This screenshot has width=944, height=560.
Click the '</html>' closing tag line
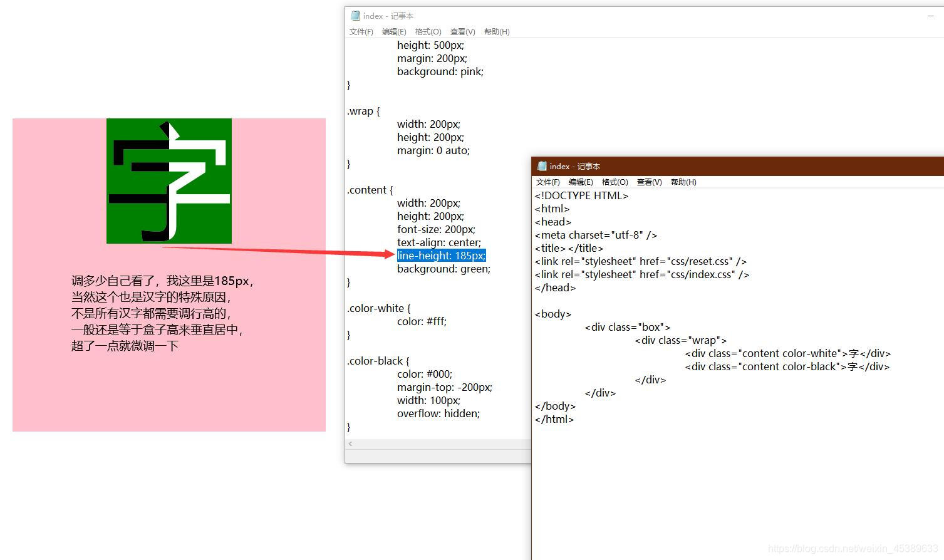(x=554, y=419)
